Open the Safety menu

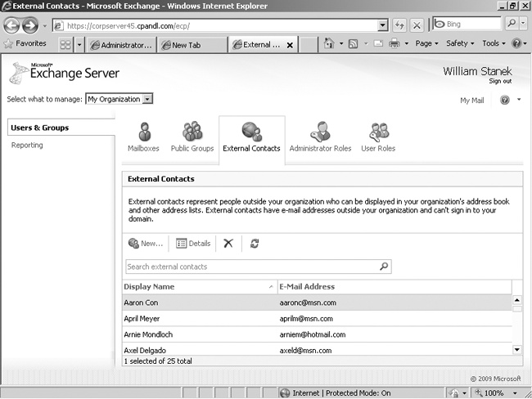460,43
